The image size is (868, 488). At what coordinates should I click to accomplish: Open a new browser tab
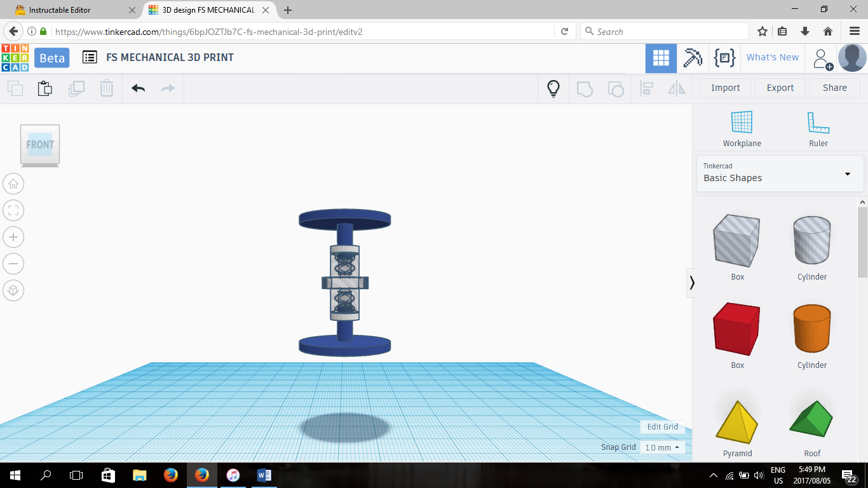tap(288, 10)
